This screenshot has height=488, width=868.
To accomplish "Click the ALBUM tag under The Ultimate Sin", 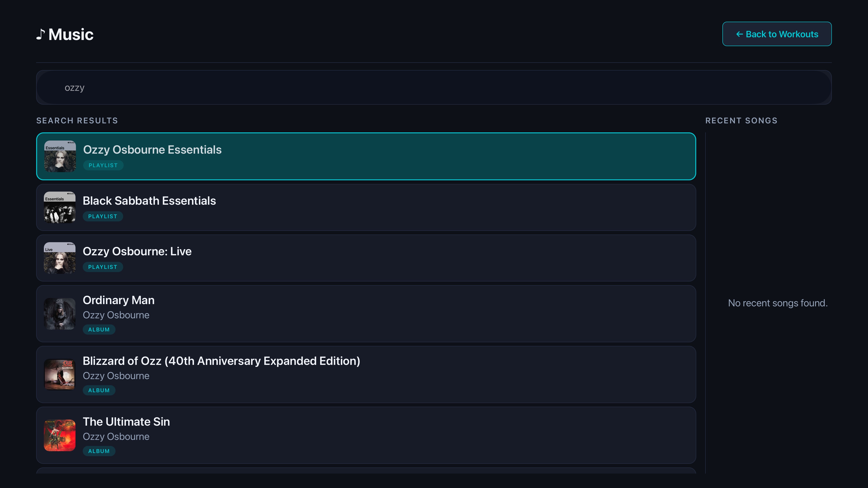I will point(99,451).
